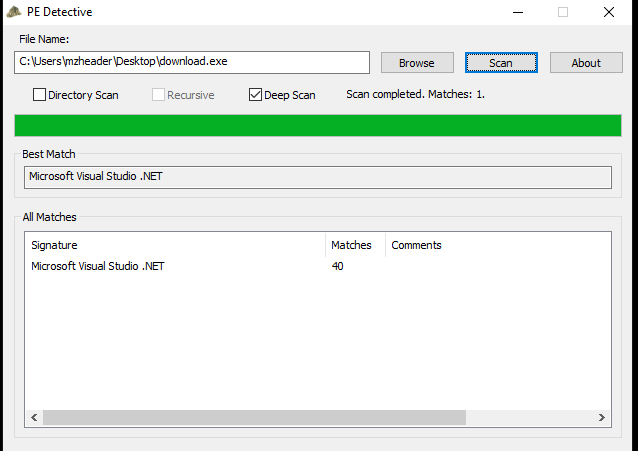Click the Browse button
The image size is (638, 451).
click(x=417, y=63)
